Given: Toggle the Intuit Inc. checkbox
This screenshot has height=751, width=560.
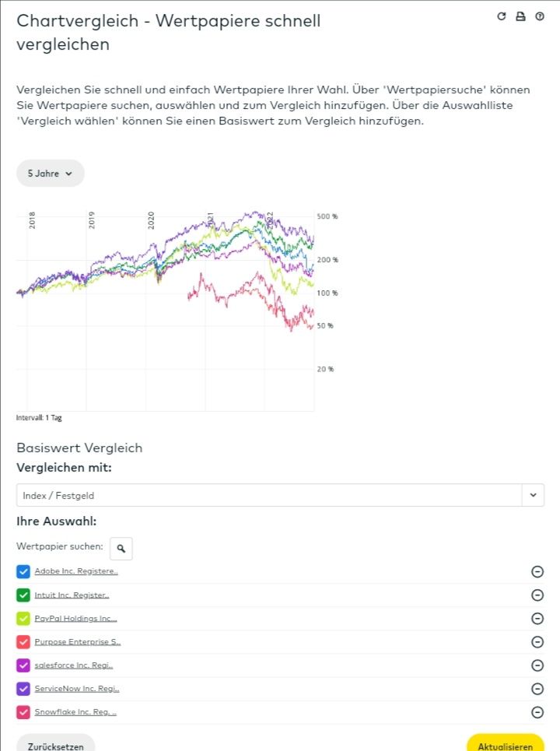Looking at the screenshot, I should [23, 595].
